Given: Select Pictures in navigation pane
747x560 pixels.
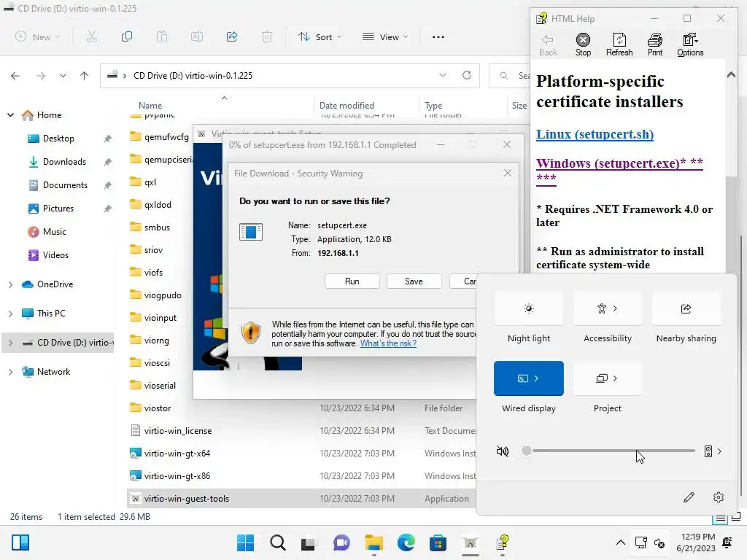Looking at the screenshot, I should pos(58,208).
